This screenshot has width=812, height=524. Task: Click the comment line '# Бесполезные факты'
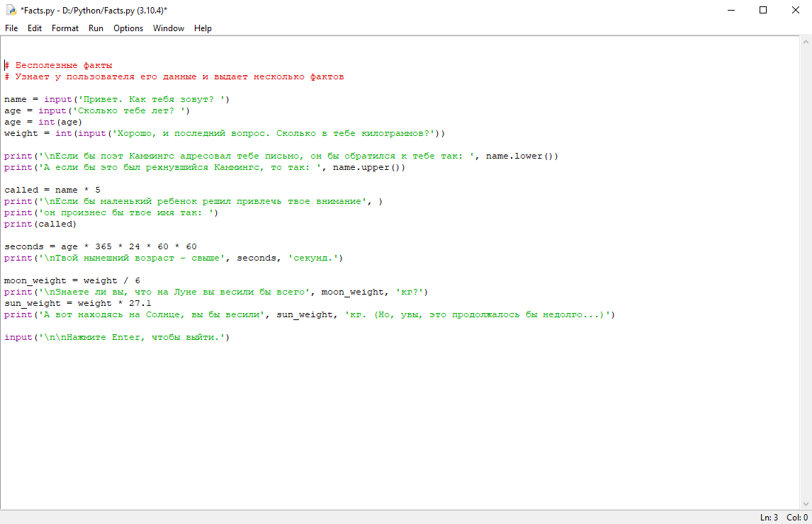pyautogui.click(x=59, y=65)
